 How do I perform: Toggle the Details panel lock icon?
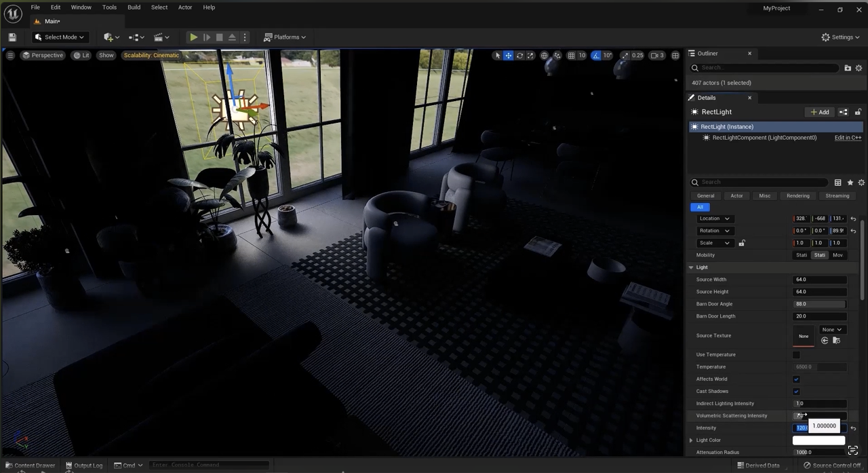click(858, 112)
